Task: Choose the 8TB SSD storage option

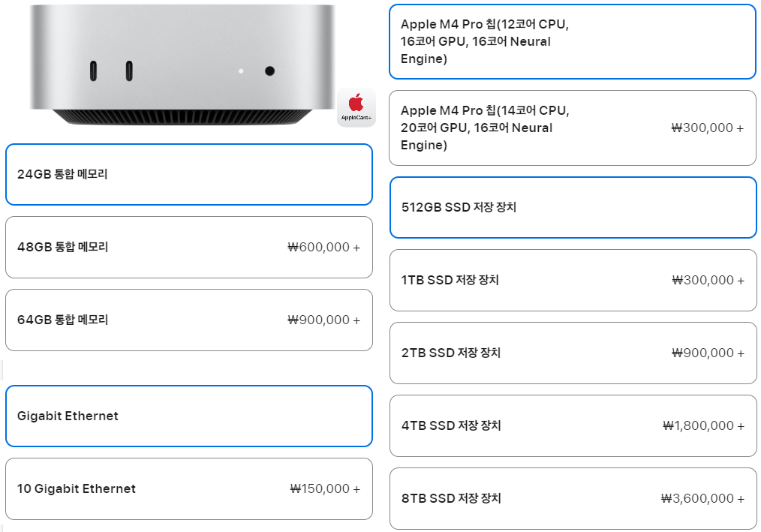Action: click(x=573, y=498)
